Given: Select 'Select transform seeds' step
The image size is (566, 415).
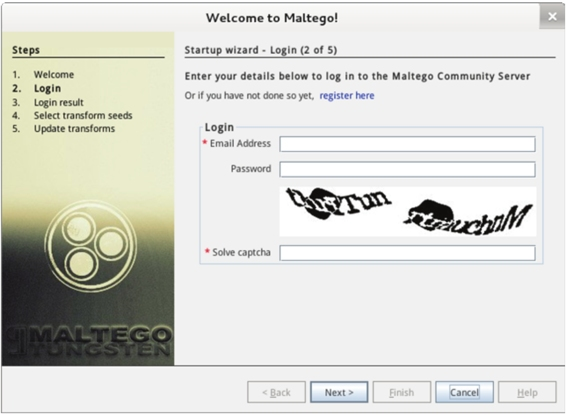Looking at the screenshot, I should pyautogui.click(x=83, y=115).
